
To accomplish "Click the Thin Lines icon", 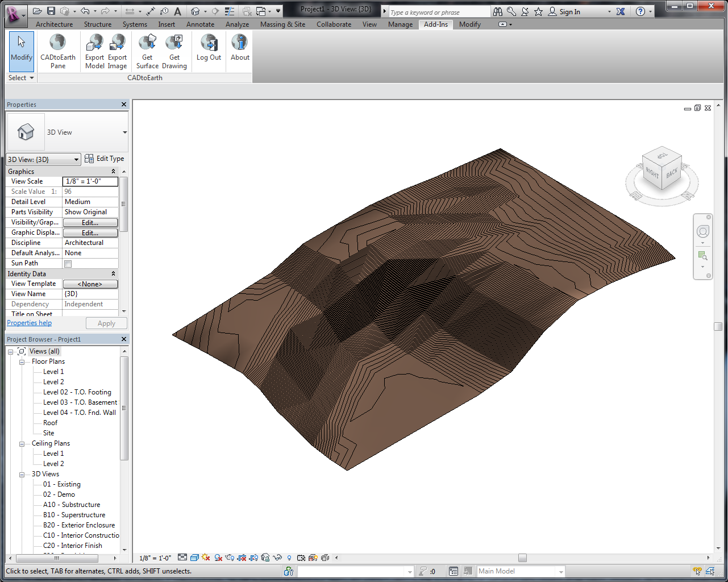I will point(229,11).
